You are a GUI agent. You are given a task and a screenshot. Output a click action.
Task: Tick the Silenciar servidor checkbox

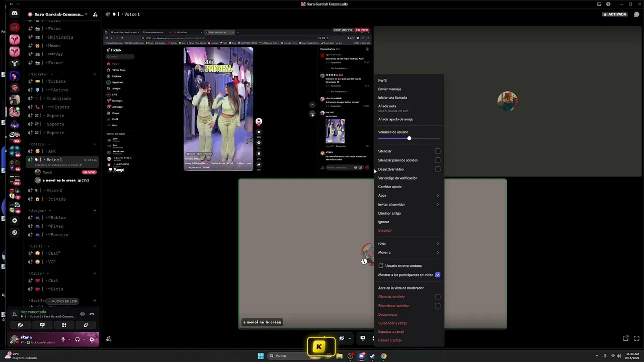[438, 297]
